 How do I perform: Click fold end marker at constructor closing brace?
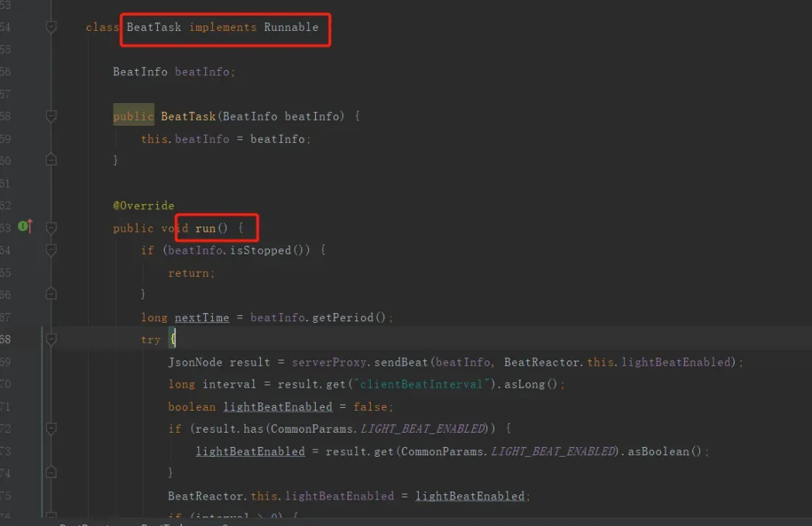tap(51, 160)
